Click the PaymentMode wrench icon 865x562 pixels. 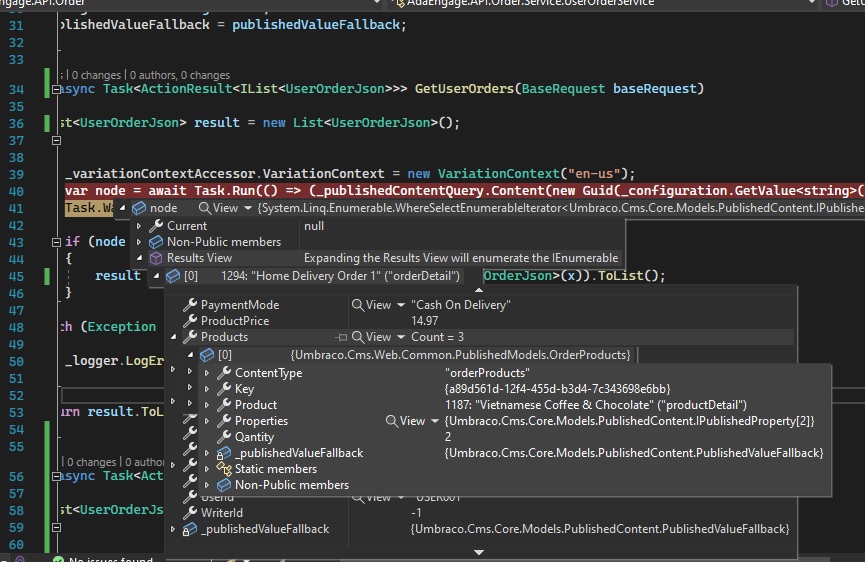(x=190, y=304)
